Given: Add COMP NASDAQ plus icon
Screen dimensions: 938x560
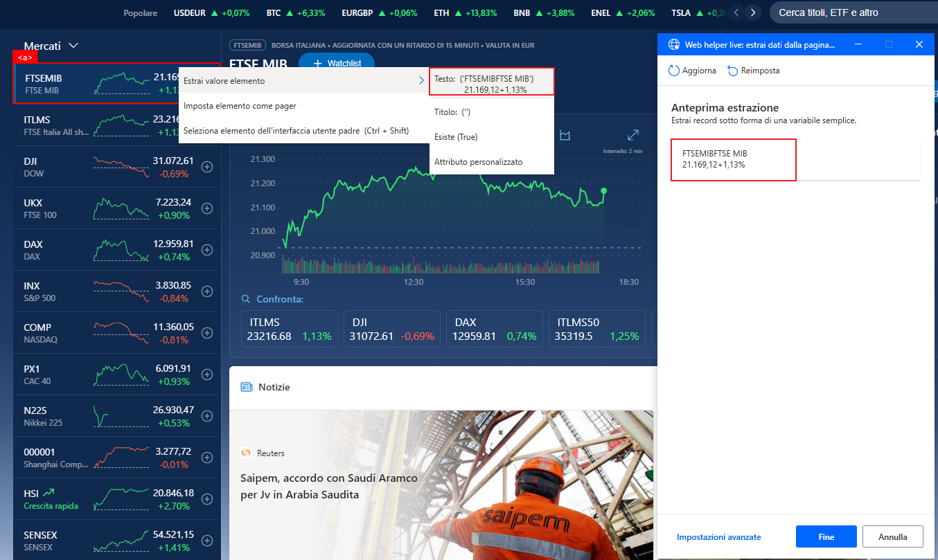Looking at the screenshot, I should [206, 333].
